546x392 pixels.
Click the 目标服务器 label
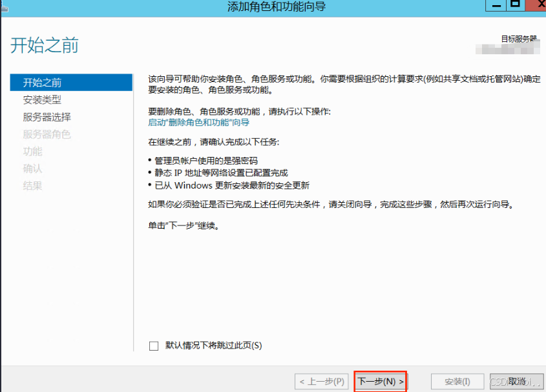click(519, 39)
